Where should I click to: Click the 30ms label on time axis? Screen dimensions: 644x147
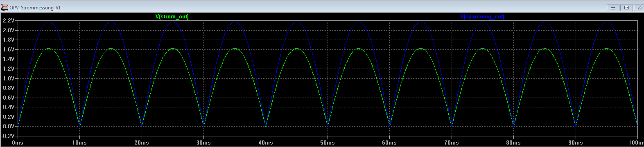[203, 143]
